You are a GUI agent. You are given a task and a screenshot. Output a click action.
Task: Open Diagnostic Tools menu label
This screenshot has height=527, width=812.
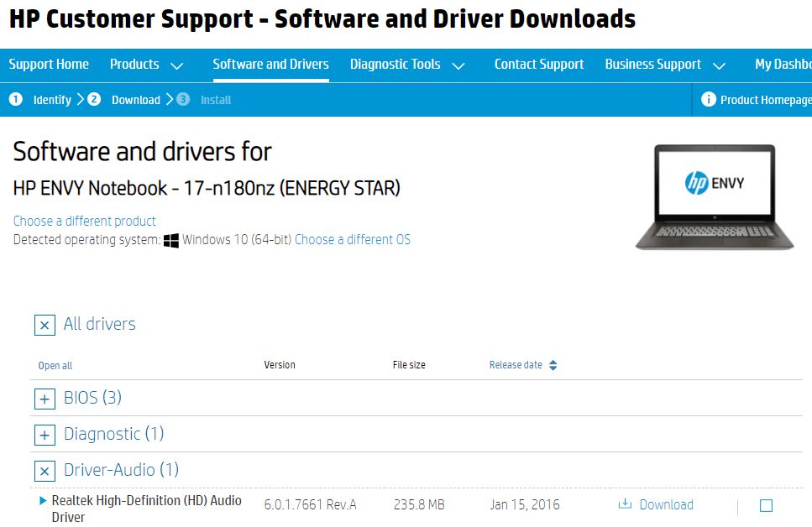[x=396, y=64]
